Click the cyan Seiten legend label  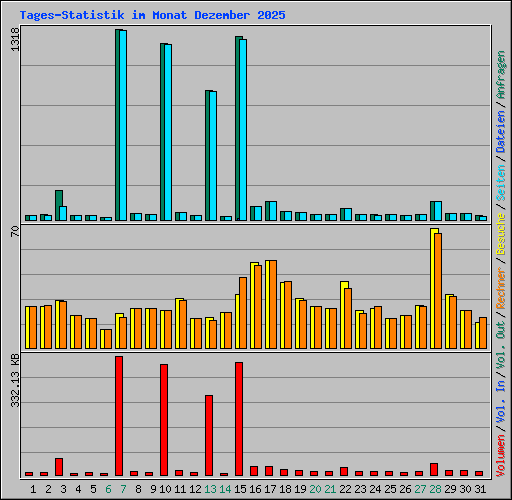tap(501, 183)
